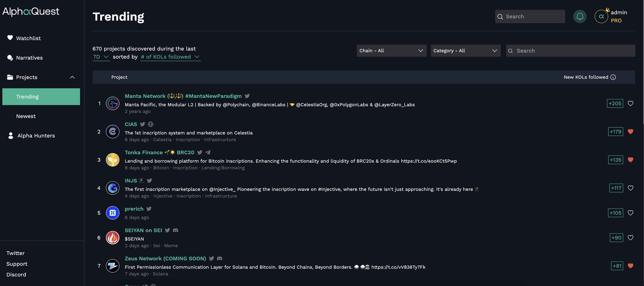Click the info icon beside New KOLs followed
Viewport: 644px width, 286px height.
tap(613, 77)
